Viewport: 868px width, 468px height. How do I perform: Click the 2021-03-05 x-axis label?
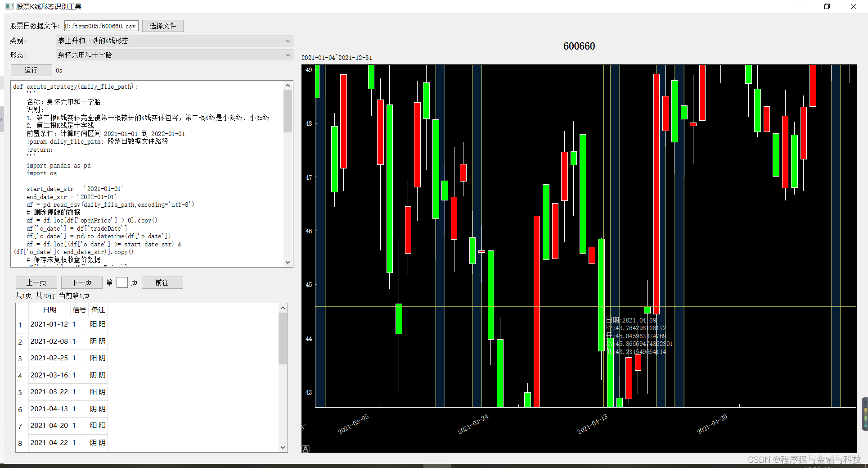click(353, 424)
